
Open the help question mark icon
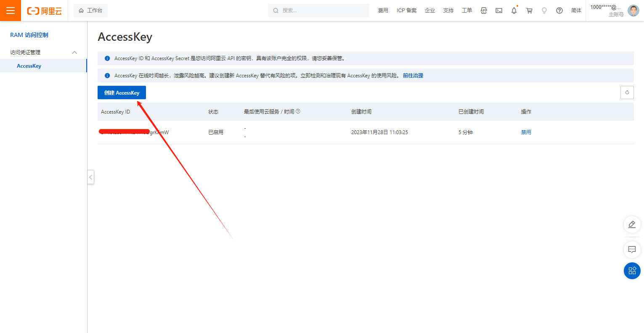pos(559,11)
